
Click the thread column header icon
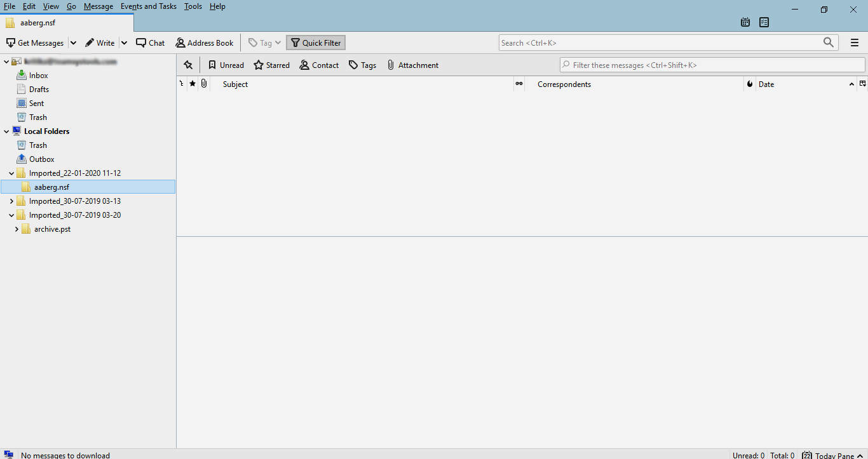point(182,84)
